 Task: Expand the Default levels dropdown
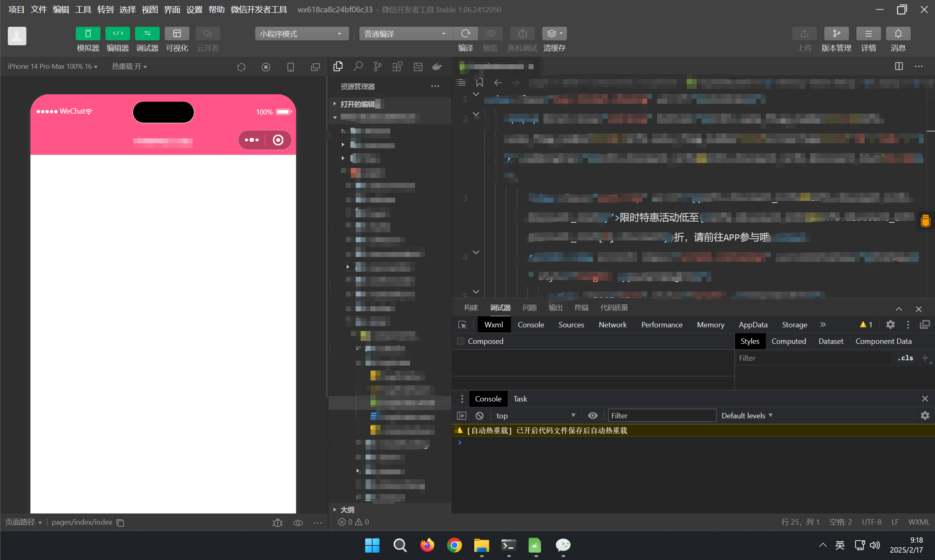[x=747, y=416]
